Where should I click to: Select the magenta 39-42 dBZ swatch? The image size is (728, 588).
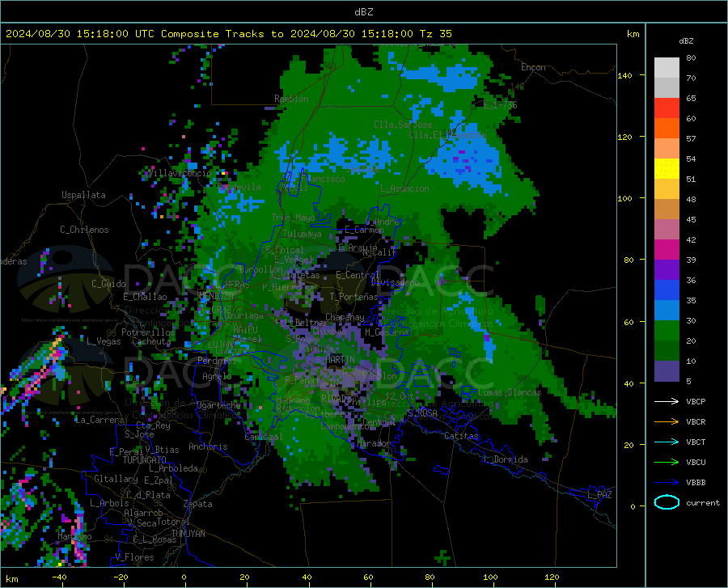pyautogui.click(x=667, y=250)
